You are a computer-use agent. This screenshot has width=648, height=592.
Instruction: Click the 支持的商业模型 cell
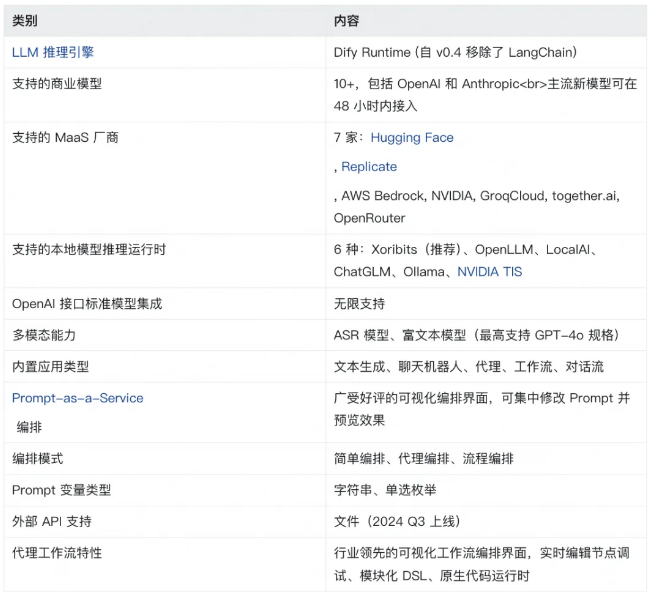pos(165,95)
